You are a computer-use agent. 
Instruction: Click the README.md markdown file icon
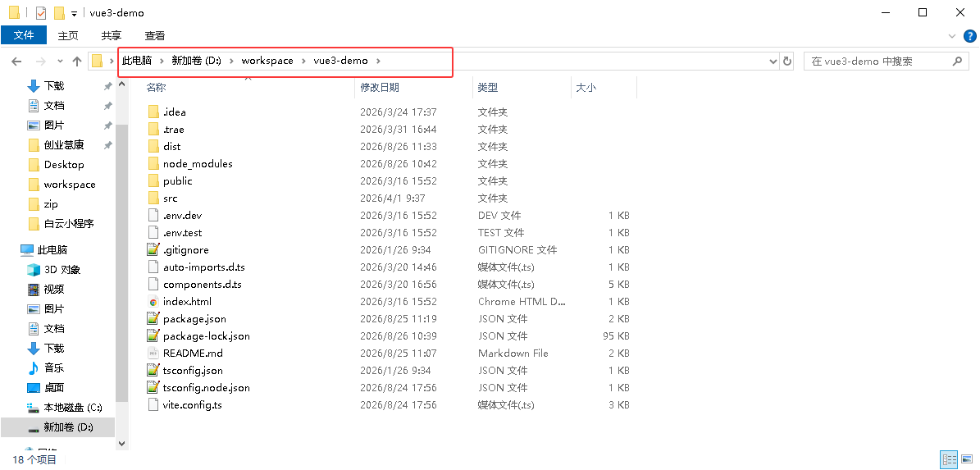point(153,354)
